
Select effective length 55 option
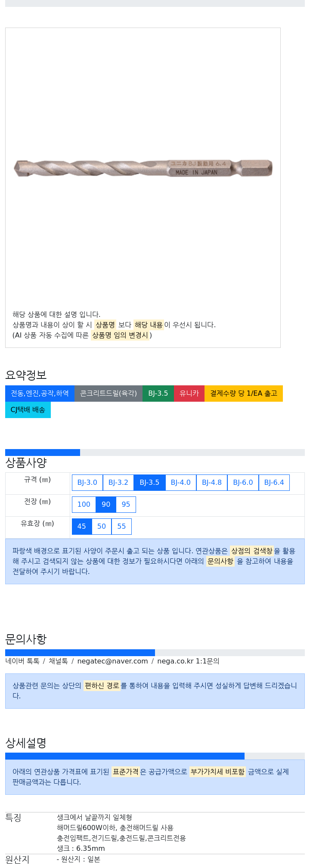coord(122,527)
